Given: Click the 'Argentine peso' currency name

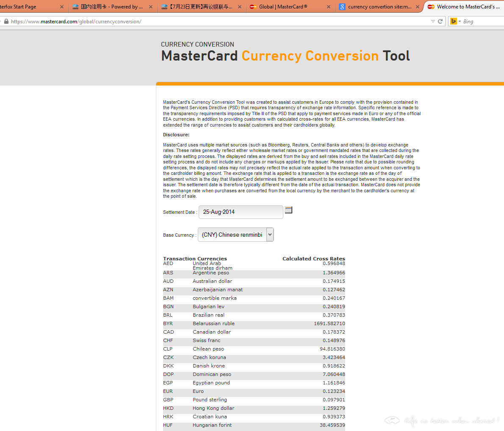Looking at the screenshot, I should tap(211, 273).
